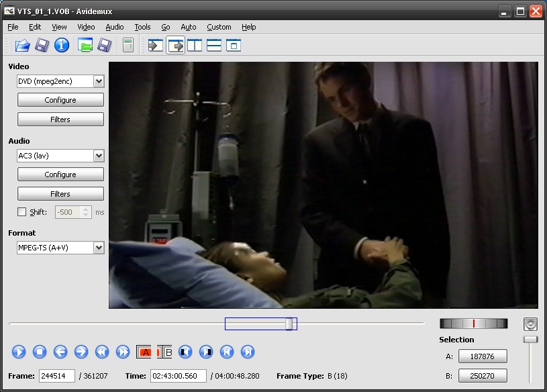The height and width of the screenshot is (392, 547).
Task: Jump to last frame button
Action: point(248,352)
